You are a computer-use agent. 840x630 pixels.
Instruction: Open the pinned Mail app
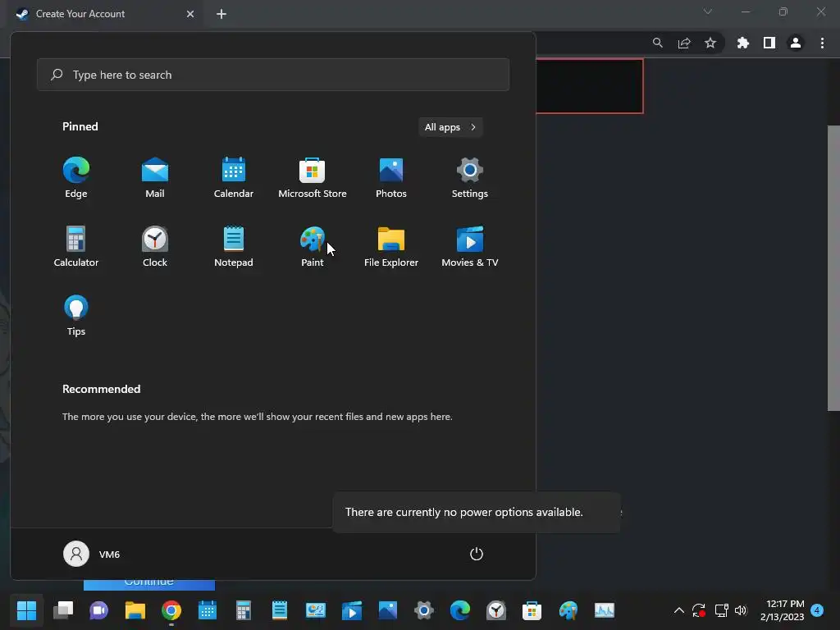[155, 178]
